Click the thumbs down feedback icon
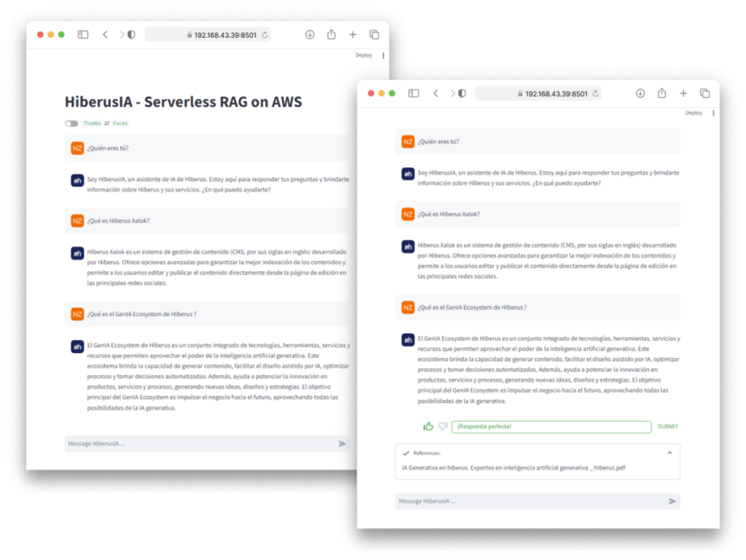Screen dimensions: 746x560 [x=443, y=427]
